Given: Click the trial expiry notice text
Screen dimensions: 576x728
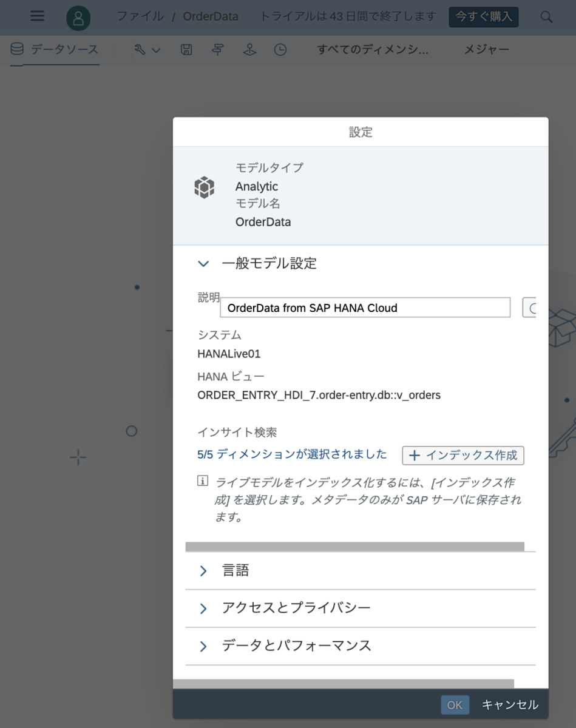Looking at the screenshot, I should (x=348, y=16).
